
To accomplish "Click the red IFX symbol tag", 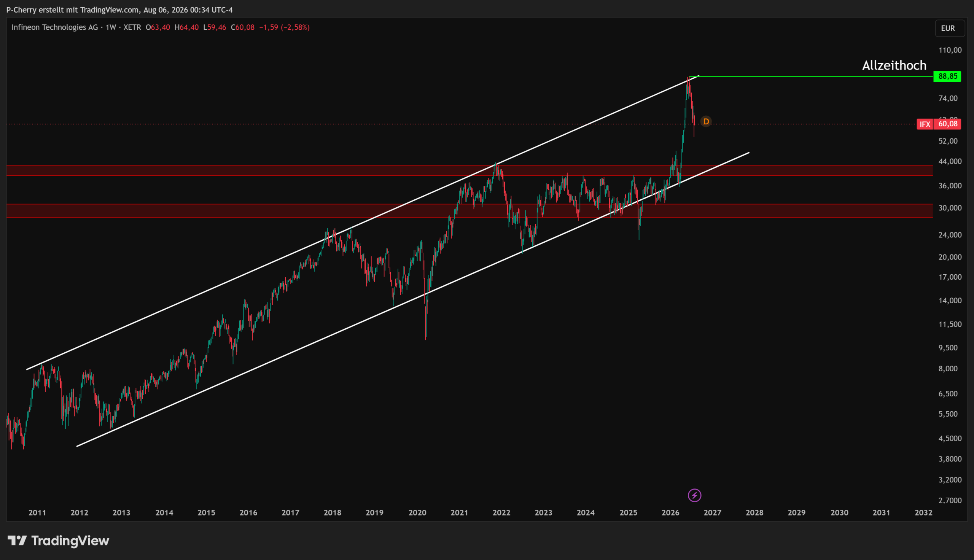I will tap(925, 124).
